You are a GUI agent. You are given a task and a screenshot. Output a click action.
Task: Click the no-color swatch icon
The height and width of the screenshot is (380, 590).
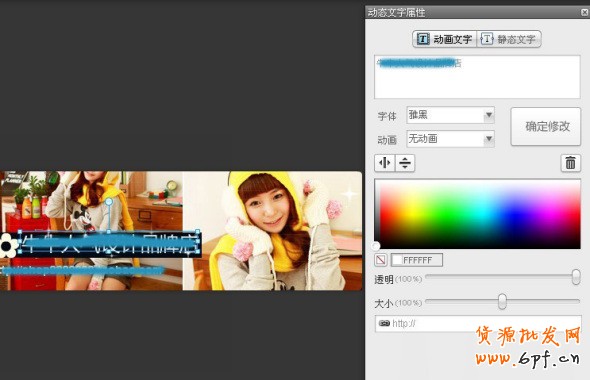tap(381, 260)
